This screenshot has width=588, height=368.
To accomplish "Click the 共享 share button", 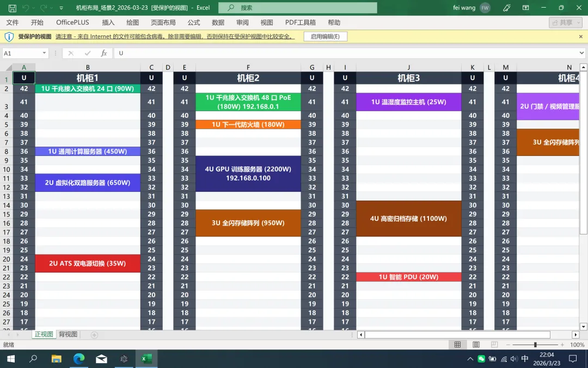I will click(x=566, y=22).
